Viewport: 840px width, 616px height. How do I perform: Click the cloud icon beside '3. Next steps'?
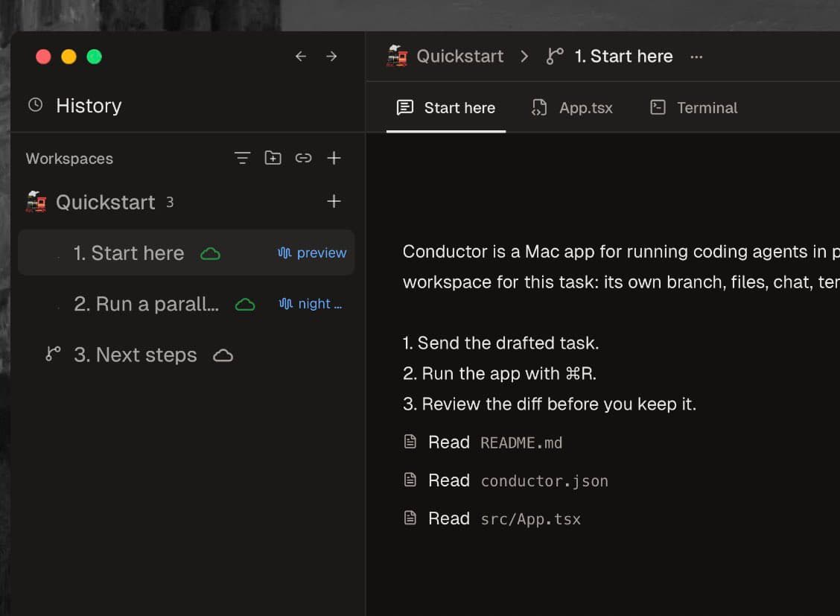coord(223,355)
